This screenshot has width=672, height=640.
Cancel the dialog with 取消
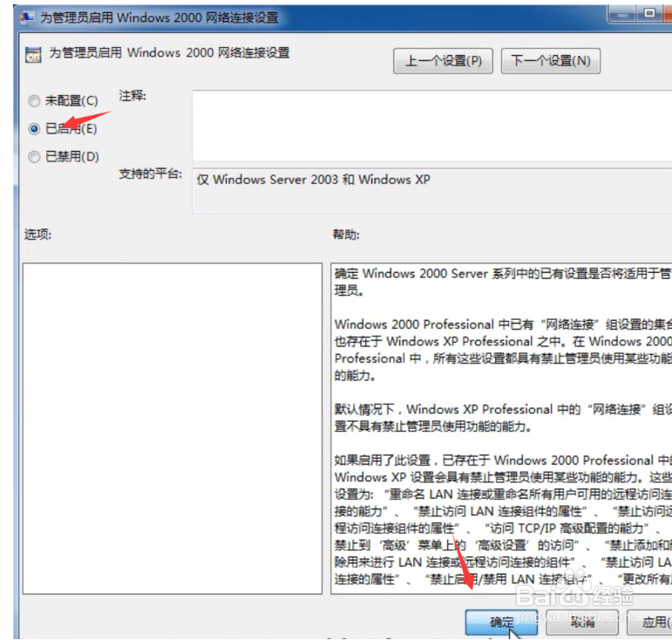582,623
